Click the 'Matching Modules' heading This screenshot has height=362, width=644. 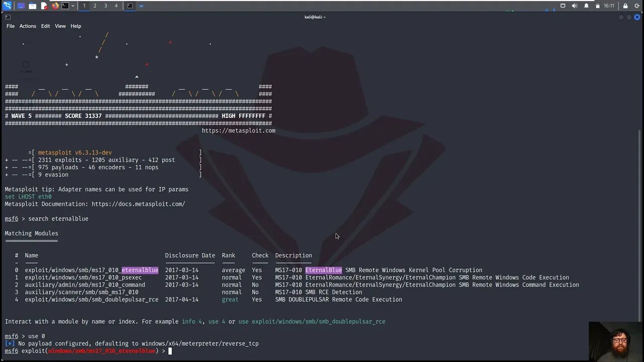[x=31, y=233]
